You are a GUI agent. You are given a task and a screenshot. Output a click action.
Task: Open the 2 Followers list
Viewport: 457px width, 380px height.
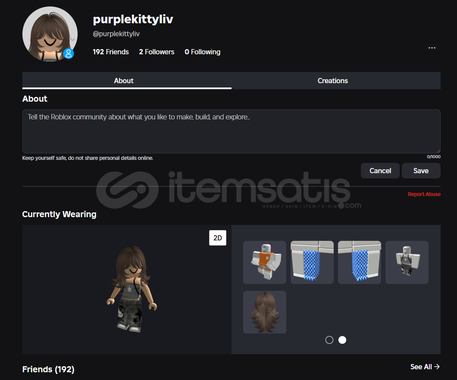157,52
